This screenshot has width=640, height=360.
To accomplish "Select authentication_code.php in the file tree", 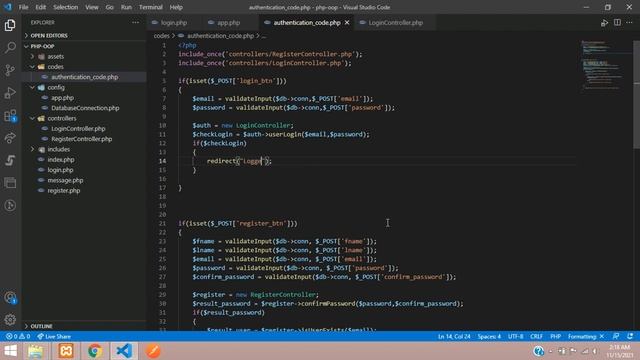I will [84, 77].
